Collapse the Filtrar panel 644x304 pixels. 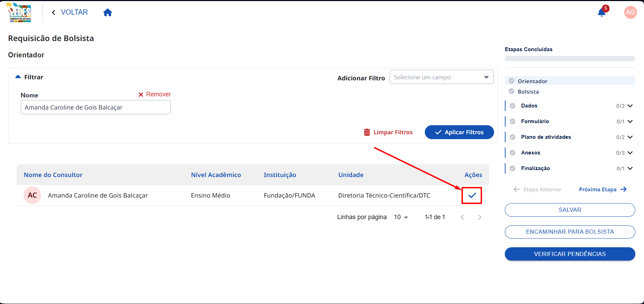(x=18, y=77)
